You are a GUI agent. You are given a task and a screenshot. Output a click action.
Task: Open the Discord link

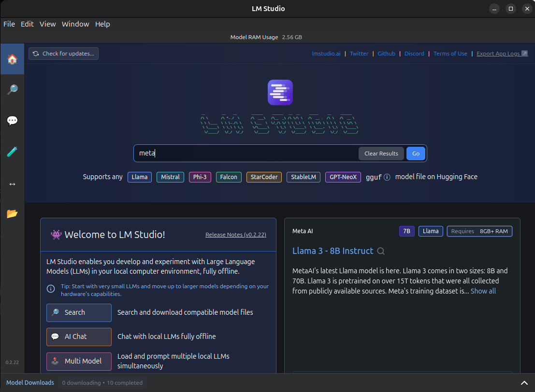click(x=414, y=54)
